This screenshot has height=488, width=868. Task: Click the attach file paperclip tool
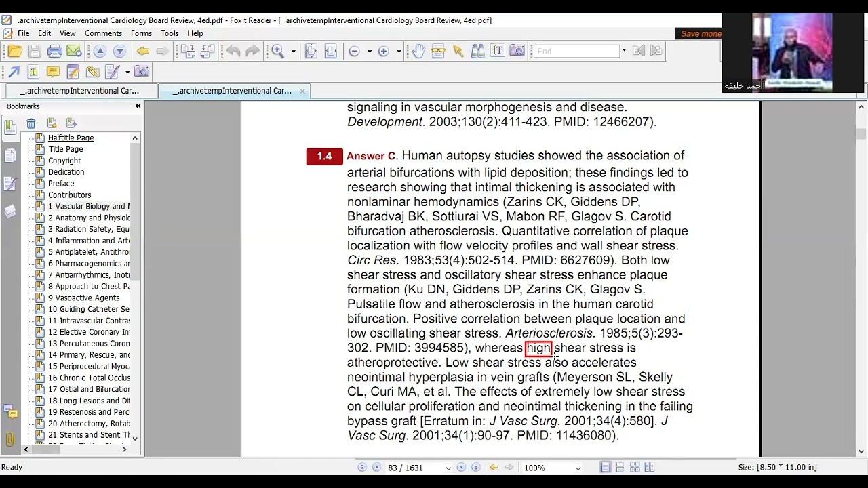(92, 72)
